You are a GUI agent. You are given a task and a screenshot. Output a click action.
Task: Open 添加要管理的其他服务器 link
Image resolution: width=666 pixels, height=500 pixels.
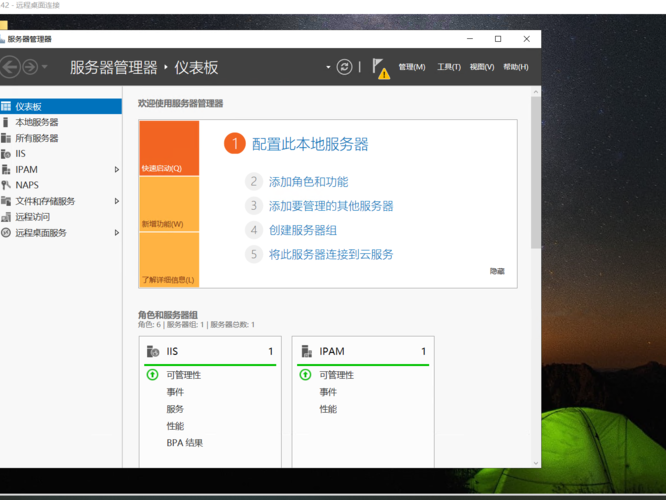331,206
